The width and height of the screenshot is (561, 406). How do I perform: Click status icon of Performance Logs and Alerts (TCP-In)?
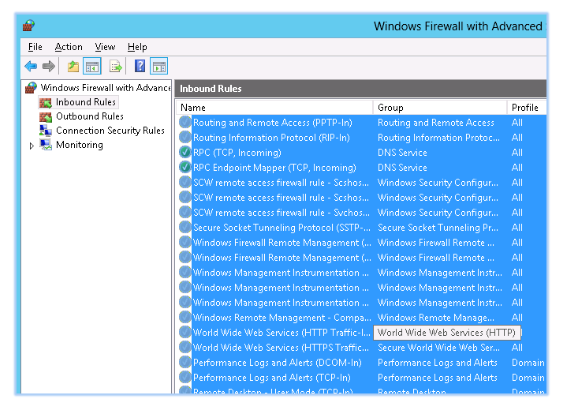click(185, 378)
